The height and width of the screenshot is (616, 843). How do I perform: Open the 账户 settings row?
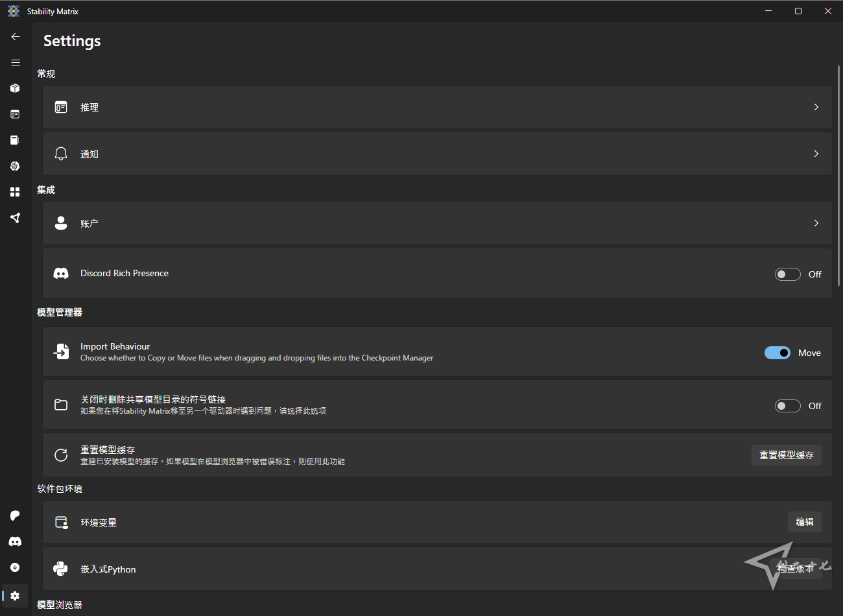437,223
